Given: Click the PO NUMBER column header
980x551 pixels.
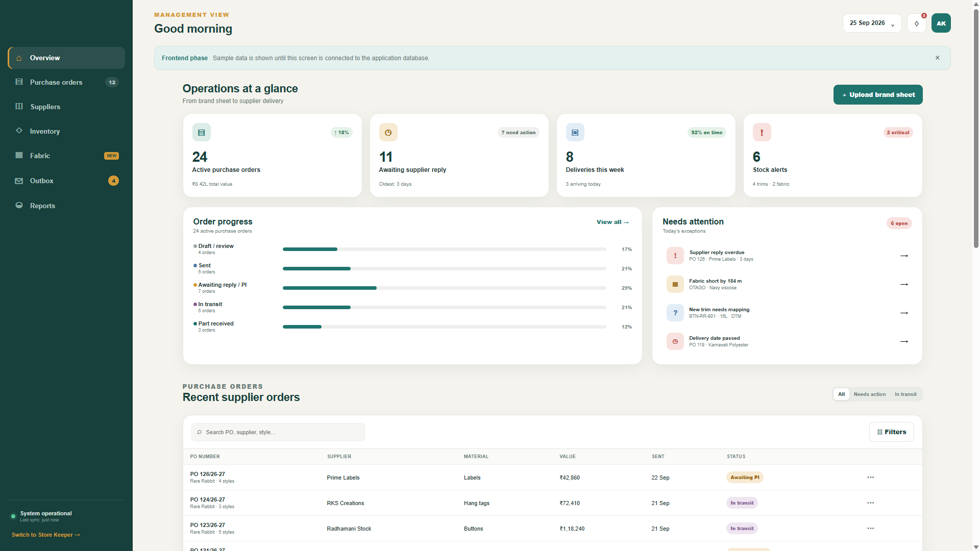Looking at the screenshot, I should coord(205,457).
